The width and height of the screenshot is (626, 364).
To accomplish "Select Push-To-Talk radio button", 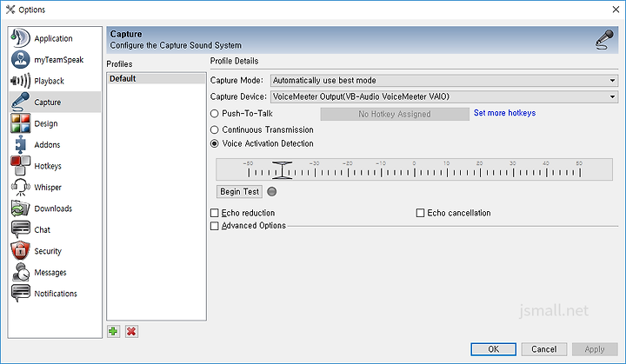I will [215, 114].
